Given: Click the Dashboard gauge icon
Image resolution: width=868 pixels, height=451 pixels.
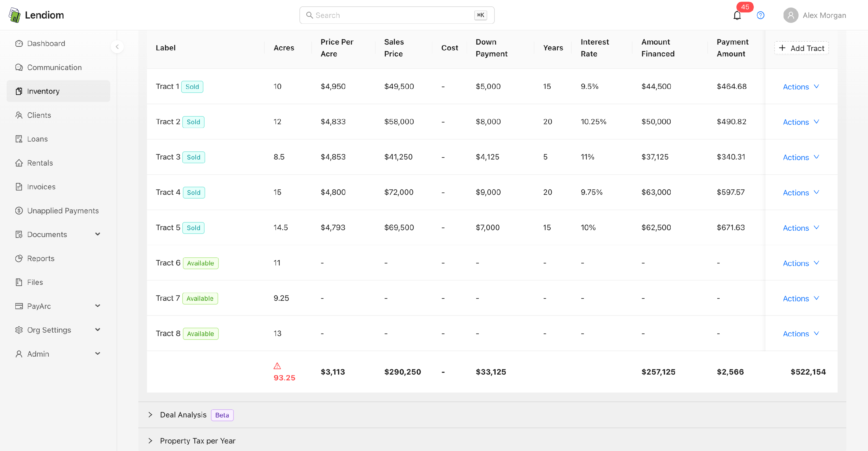Looking at the screenshot, I should 19,43.
